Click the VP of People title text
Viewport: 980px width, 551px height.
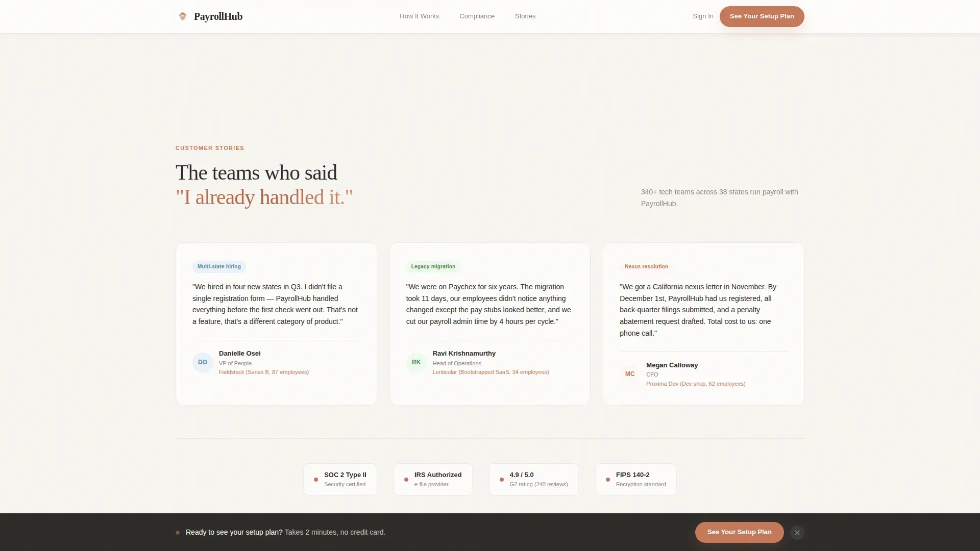click(235, 363)
